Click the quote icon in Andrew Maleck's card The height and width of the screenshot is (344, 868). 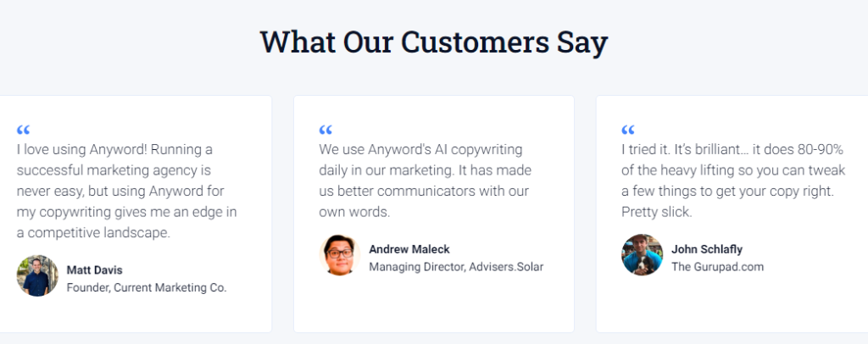coord(325,130)
